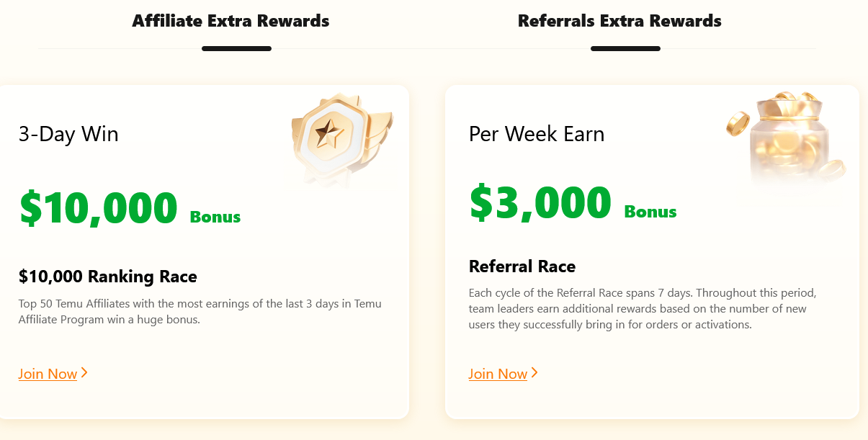The image size is (868, 440).
Task: Select the chevron next to referral Join Now
Action: (534, 373)
